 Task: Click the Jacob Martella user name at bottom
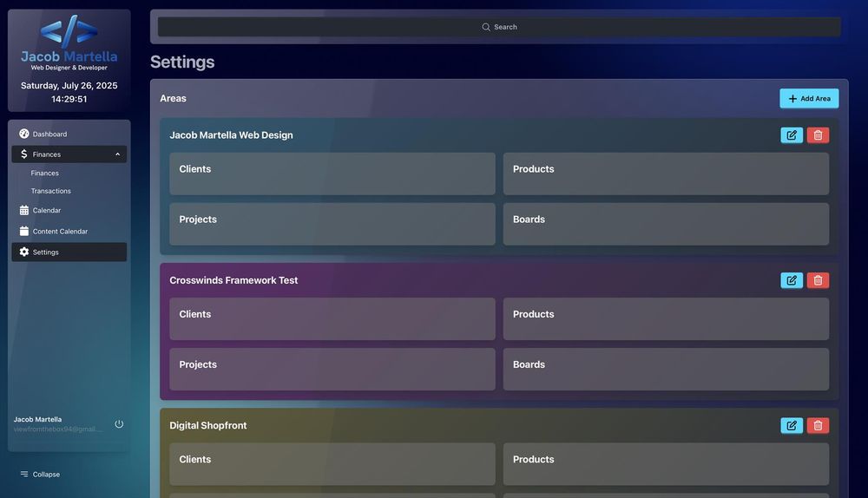pos(37,419)
